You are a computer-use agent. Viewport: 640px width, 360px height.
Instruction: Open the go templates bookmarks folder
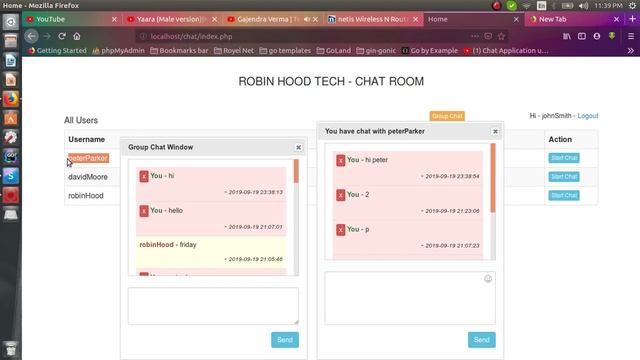click(285, 51)
